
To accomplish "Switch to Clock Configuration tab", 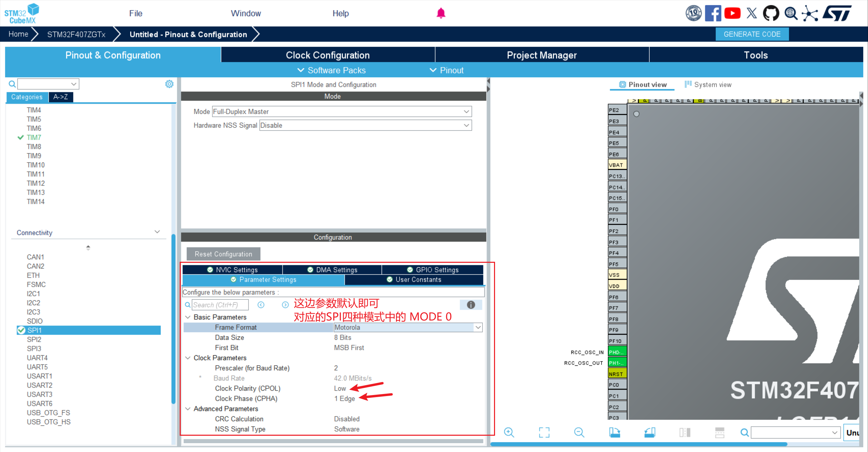I will [328, 55].
